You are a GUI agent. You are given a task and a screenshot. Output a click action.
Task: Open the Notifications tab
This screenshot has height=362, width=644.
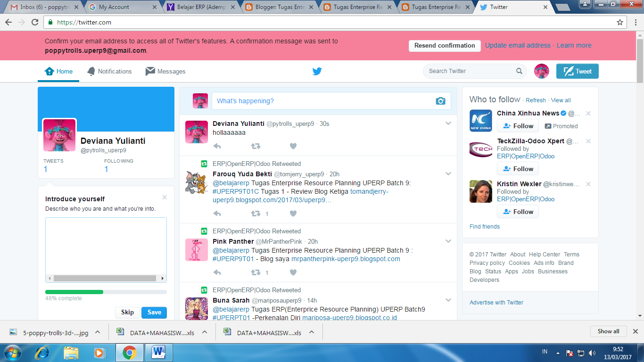(109, 72)
